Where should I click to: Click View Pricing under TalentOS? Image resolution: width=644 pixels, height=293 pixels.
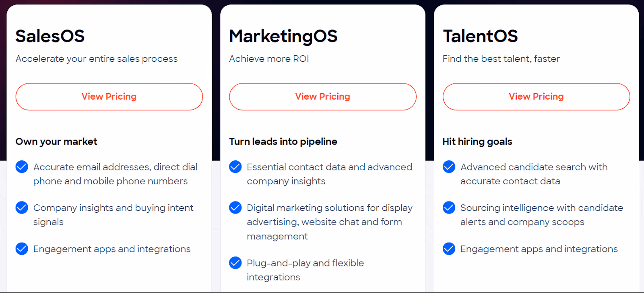click(536, 97)
